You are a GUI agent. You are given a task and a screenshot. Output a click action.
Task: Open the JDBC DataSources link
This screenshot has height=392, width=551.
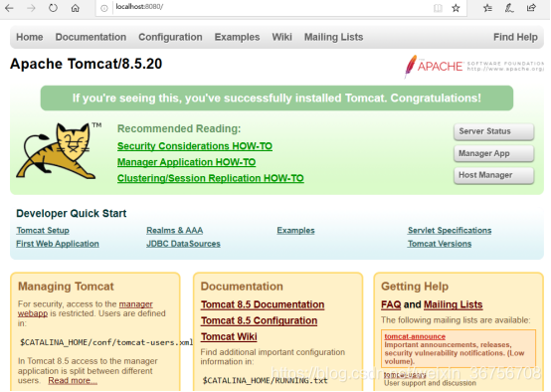click(x=183, y=244)
